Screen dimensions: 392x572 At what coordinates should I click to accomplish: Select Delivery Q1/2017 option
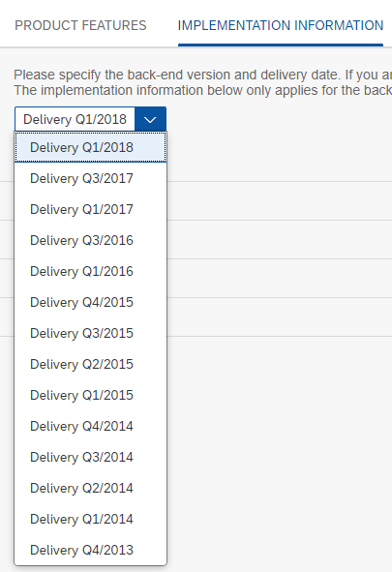tap(90, 209)
